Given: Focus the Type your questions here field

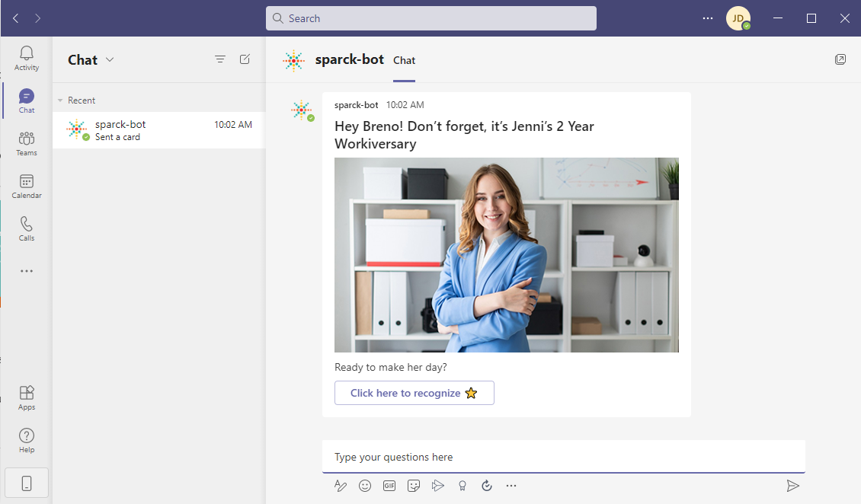Looking at the screenshot, I should click(x=563, y=458).
